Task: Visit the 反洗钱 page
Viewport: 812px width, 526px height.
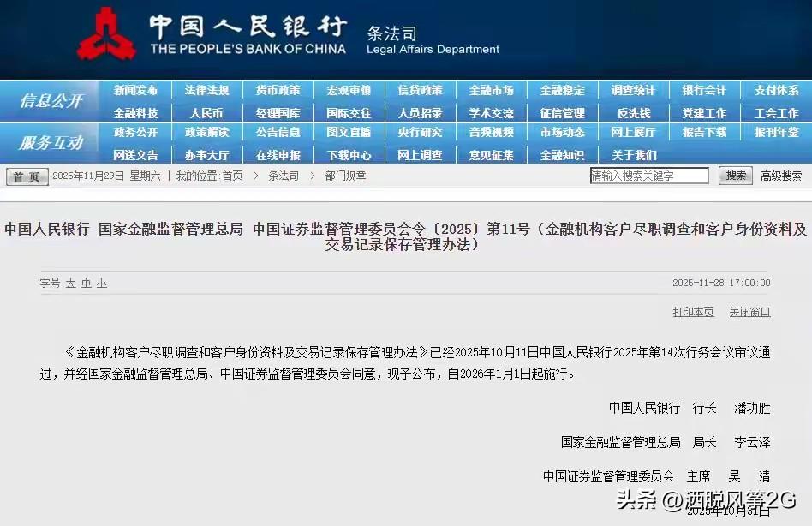Action: click(633, 113)
